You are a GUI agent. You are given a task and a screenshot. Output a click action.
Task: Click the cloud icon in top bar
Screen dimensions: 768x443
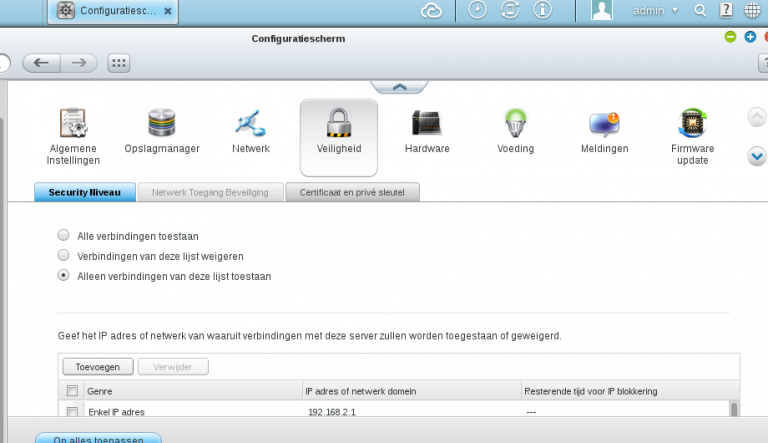point(431,10)
